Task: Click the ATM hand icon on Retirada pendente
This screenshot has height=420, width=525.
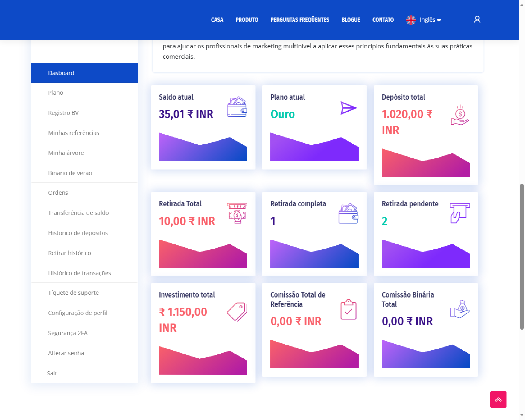Action: pyautogui.click(x=460, y=213)
